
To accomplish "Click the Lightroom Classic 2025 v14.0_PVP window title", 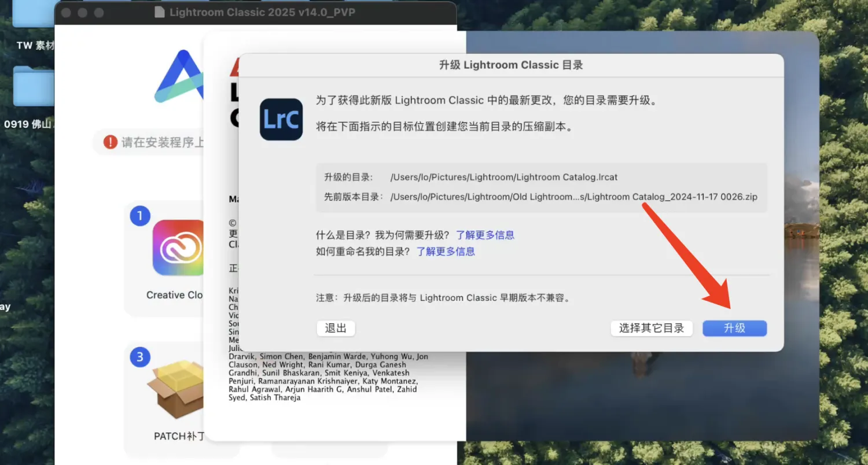I will coord(262,12).
